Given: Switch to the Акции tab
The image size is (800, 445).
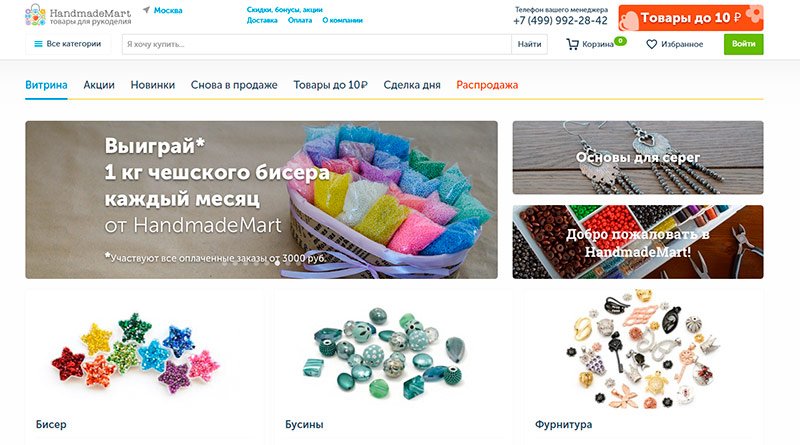Looking at the screenshot, I should pyautogui.click(x=99, y=85).
